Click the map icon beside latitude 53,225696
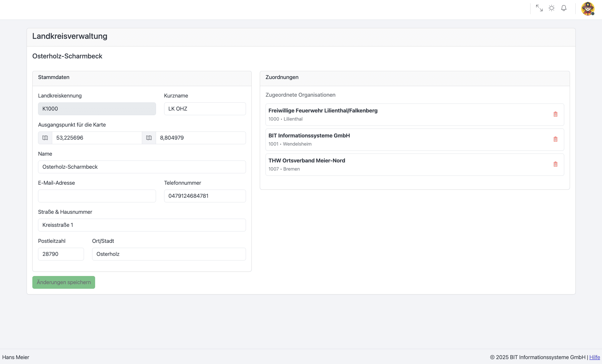Image resolution: width=602 pixels, height=364 pixels. coord(45,138)
